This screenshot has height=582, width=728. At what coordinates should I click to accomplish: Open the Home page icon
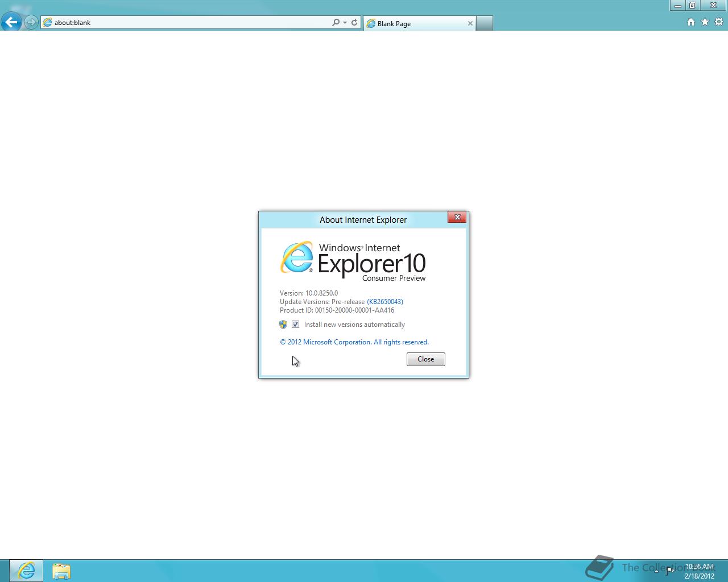tap(690, 22)
